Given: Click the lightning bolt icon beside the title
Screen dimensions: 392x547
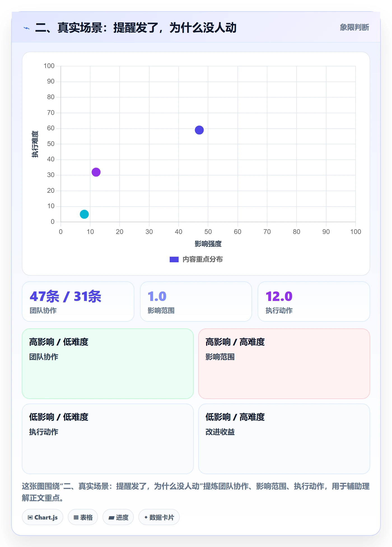Looking at the screenshot, I should (27, 28).
